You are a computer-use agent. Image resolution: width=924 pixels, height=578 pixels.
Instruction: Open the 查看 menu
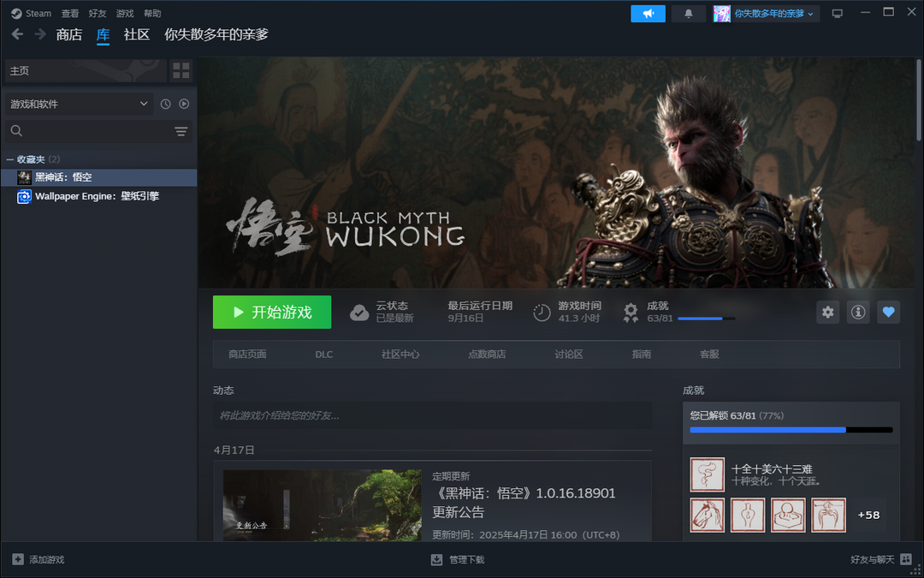point(70,13)
